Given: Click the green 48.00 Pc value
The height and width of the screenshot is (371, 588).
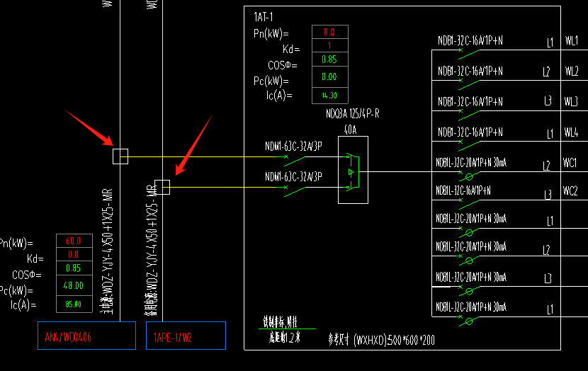Looking at the screenshot, I should click(74, 285).
